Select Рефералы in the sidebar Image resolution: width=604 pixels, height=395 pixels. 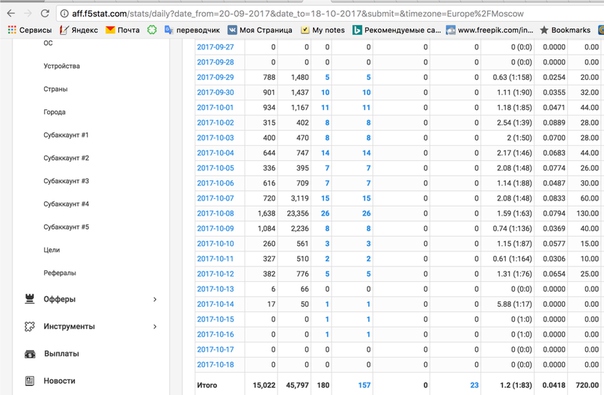[60, 273]
